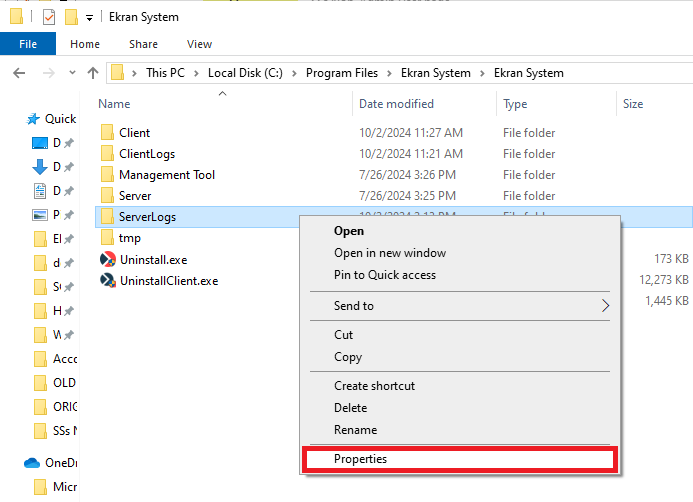This screenshot has width=693, height=502.
Task: Select the Quick access star icon
Action: tap(32, 119)
